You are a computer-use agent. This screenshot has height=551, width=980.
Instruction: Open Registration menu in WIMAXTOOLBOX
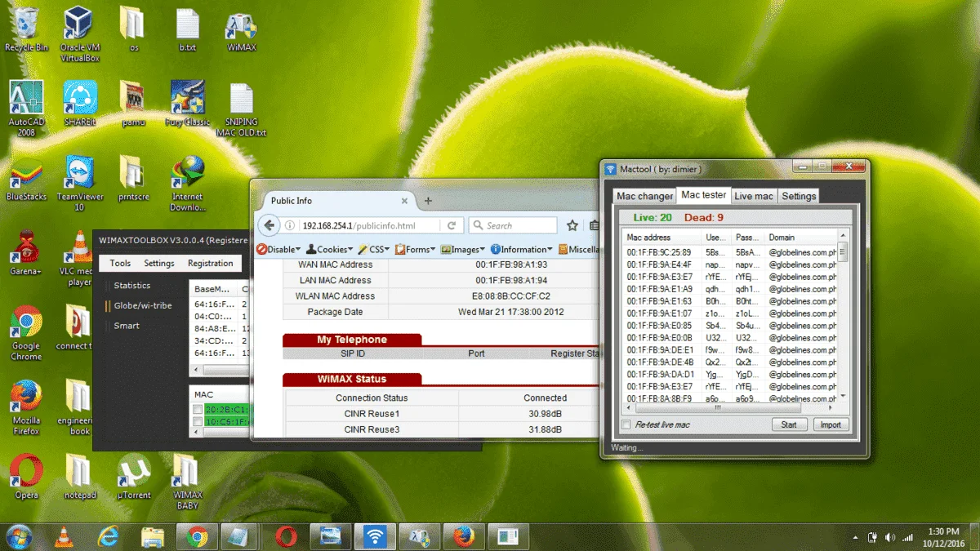tap(210, 263)
